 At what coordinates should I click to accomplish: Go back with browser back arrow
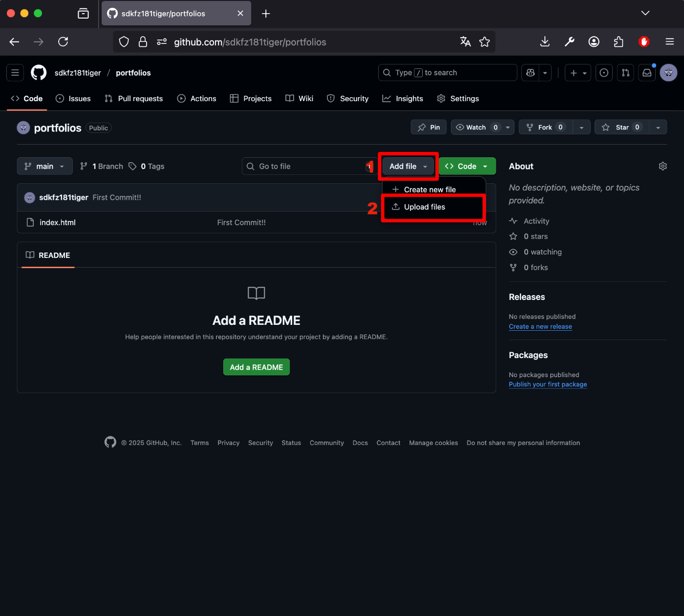click(x=14, y=42)
